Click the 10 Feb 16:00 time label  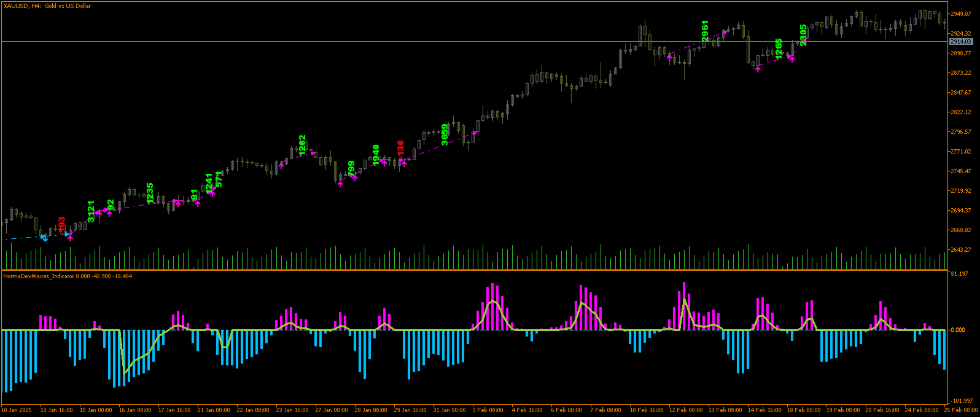(647, 410)
